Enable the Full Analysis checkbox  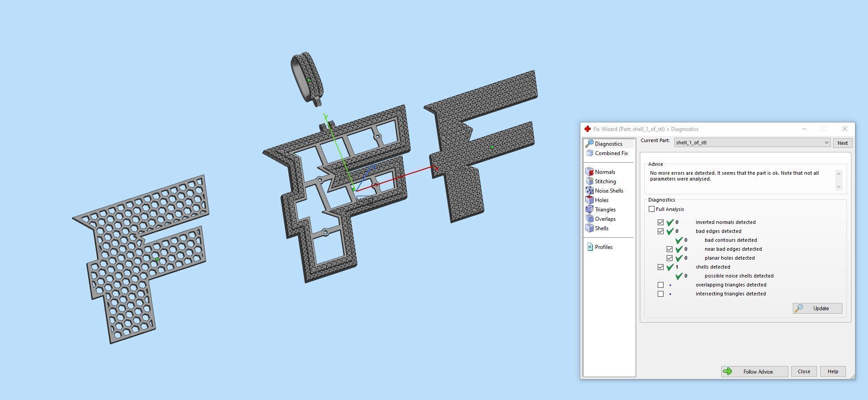[x=651, y=209]
